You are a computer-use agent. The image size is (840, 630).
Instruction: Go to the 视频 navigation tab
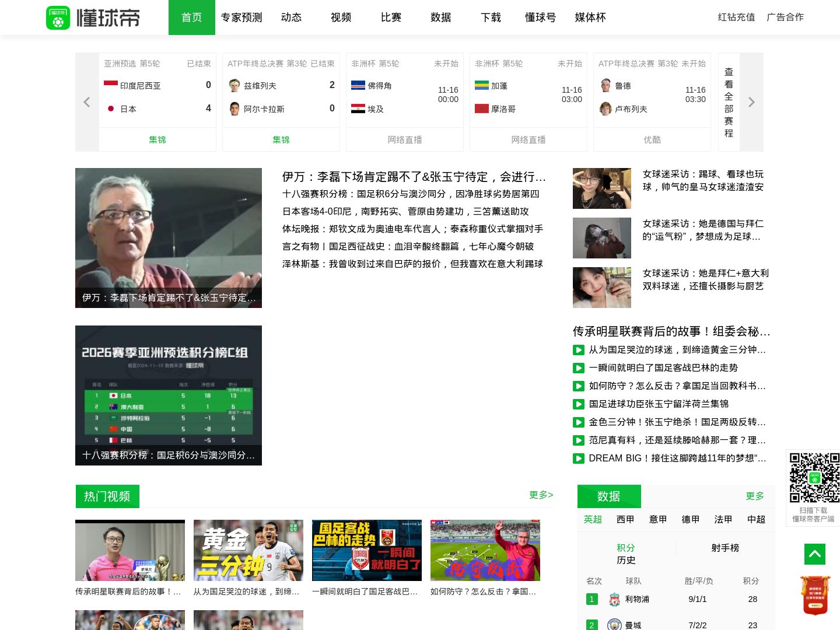341,17
